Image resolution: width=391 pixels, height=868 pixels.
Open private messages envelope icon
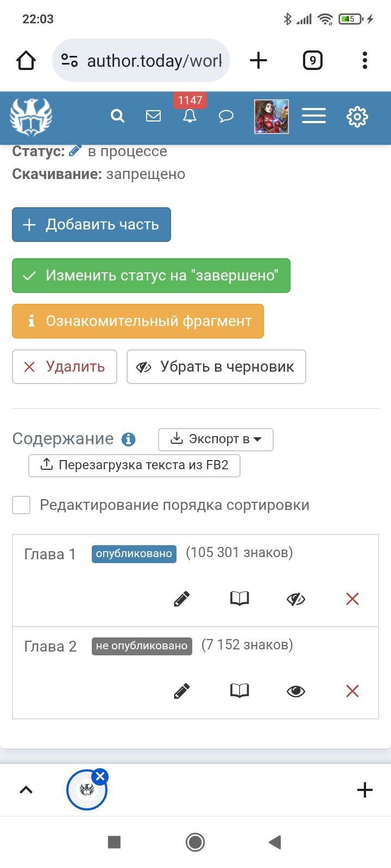[153, 116]
